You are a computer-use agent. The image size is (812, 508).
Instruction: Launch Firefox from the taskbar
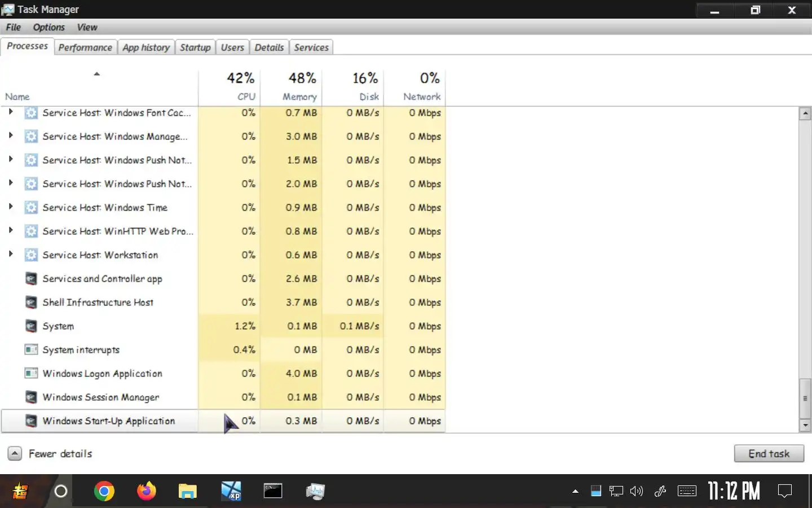click(x=147, y=491)
